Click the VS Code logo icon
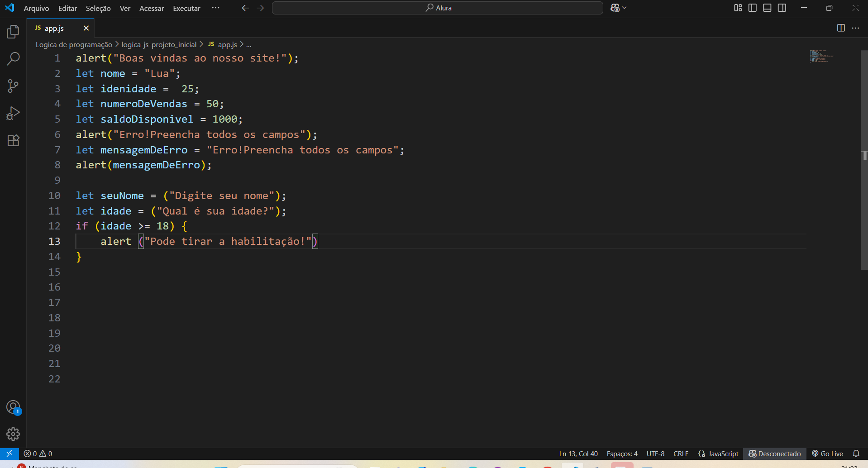This screenshot has height=468, width=868. pyautogui.click(x=10, y=8)
